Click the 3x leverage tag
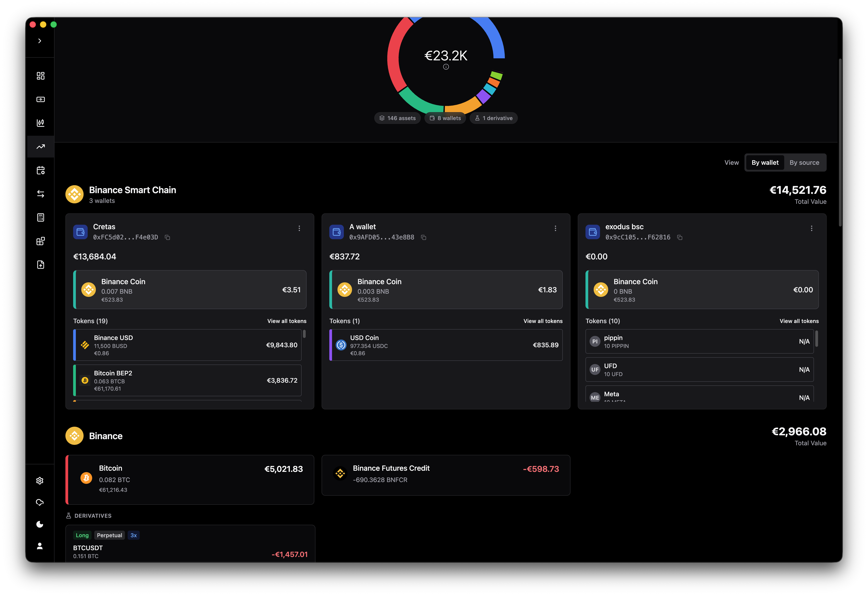 (x=133, y=535)
